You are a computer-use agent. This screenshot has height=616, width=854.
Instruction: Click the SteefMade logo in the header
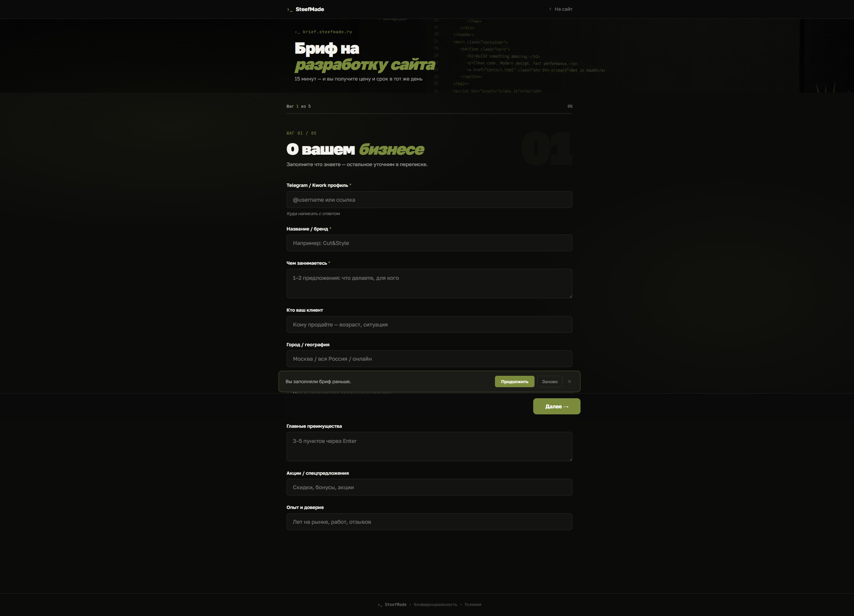coord(305,9)
